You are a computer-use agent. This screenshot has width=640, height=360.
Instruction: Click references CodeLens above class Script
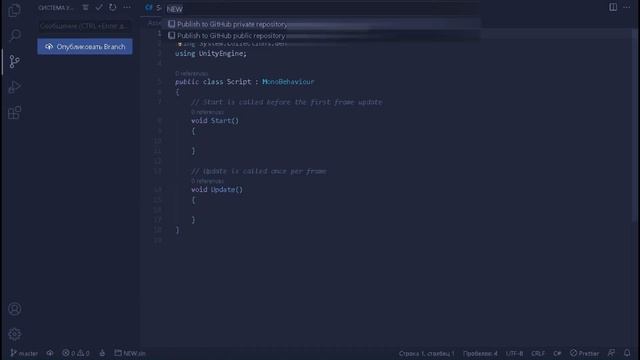tap(191, 73)
